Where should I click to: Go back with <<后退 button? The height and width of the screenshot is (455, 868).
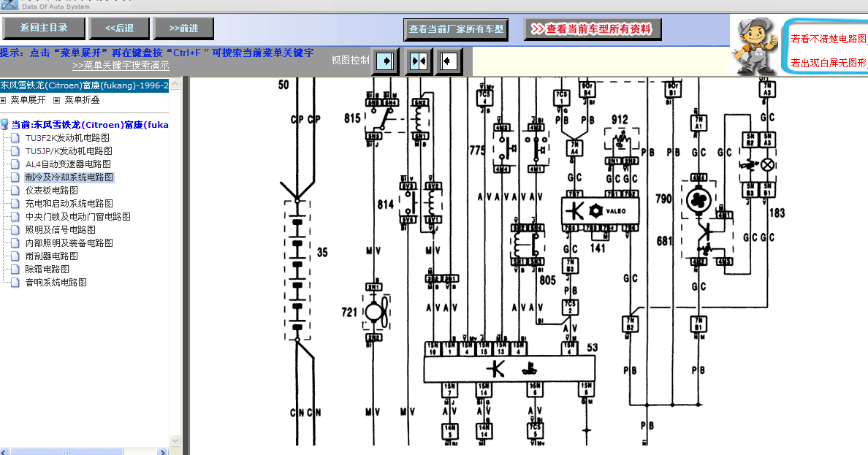point(119,28)
